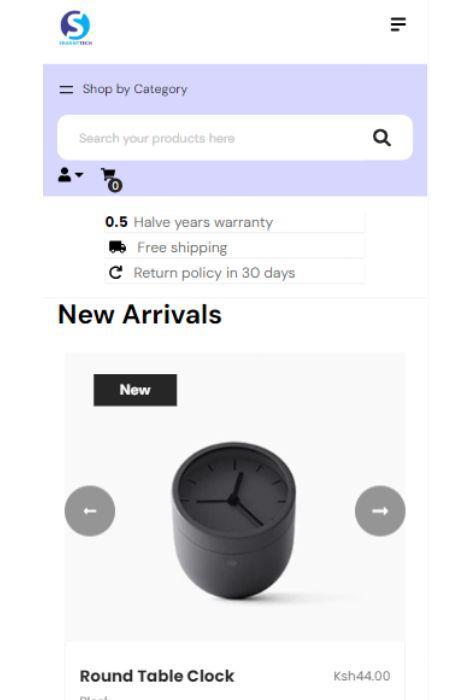Open the hamburger menu at top right
466x700 pixels.
398,24
